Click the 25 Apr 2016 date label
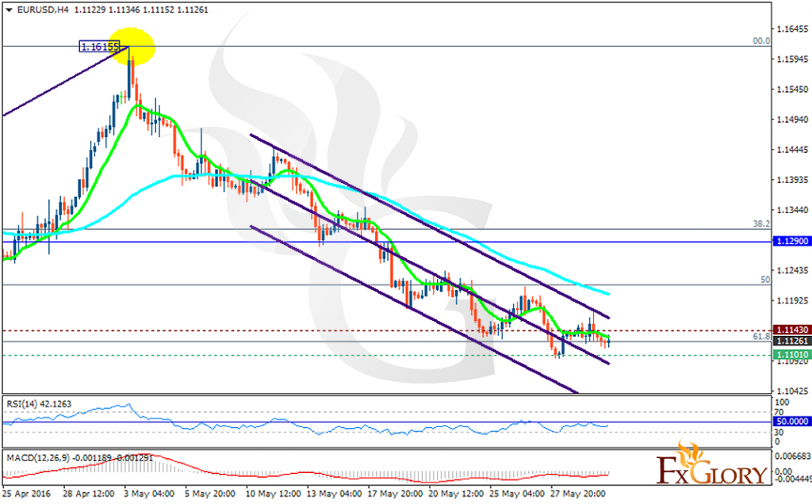The image size is (812, 504). tap(26, 494)
